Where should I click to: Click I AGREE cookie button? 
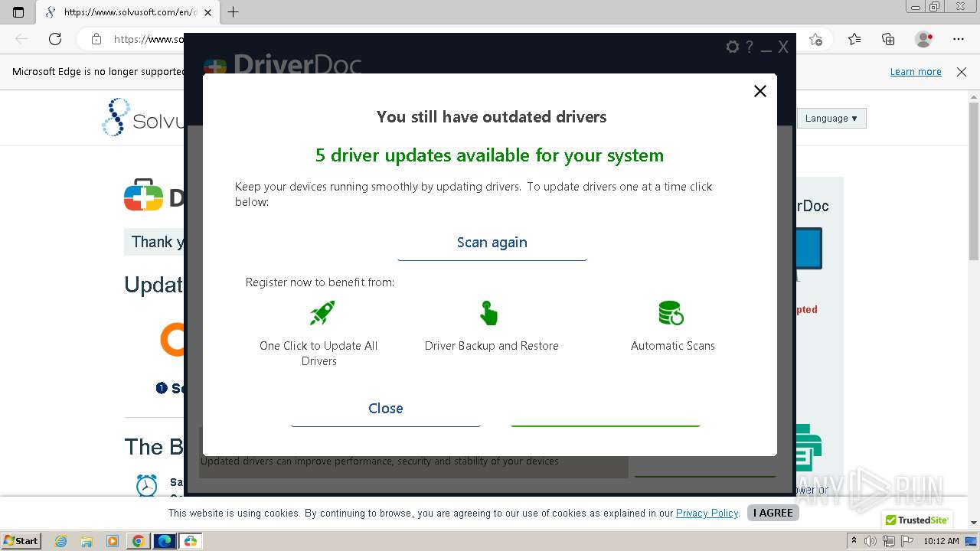click(x=773, y=513)
